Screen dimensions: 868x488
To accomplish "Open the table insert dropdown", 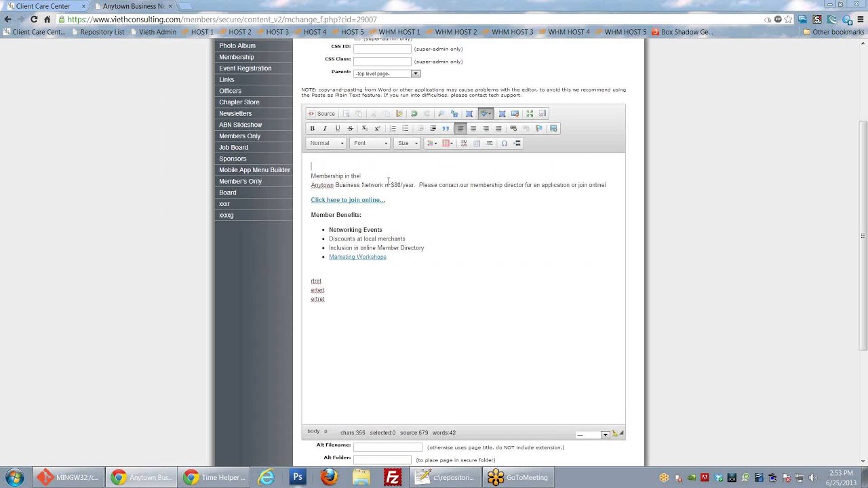I will 448,143.
